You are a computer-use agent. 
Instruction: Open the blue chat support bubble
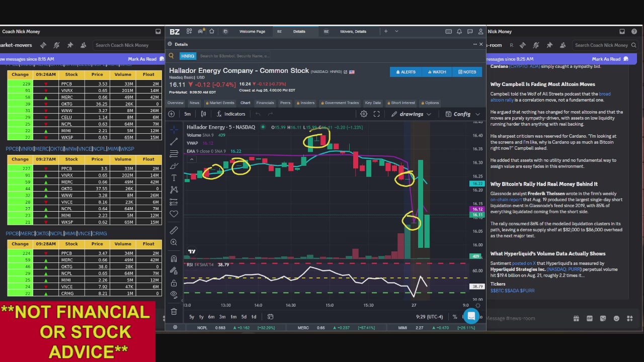point(471,316)
